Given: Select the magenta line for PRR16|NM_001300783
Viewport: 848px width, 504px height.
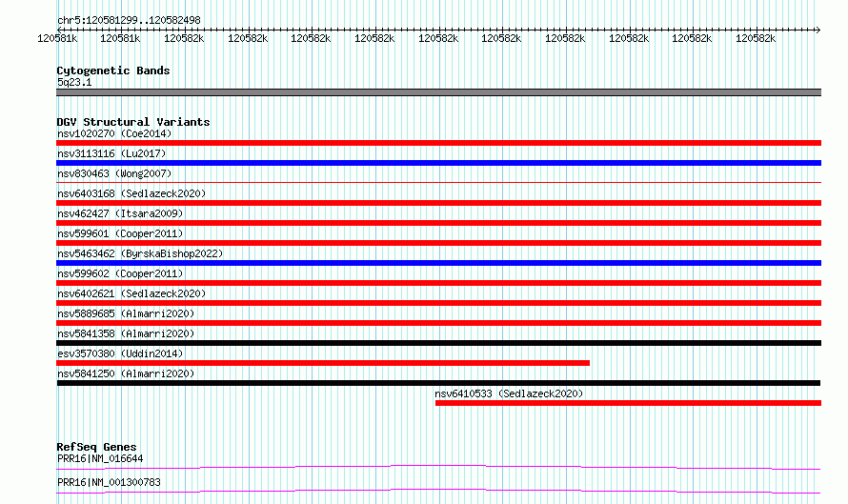Looking at the screenshot, I should 438,491.
